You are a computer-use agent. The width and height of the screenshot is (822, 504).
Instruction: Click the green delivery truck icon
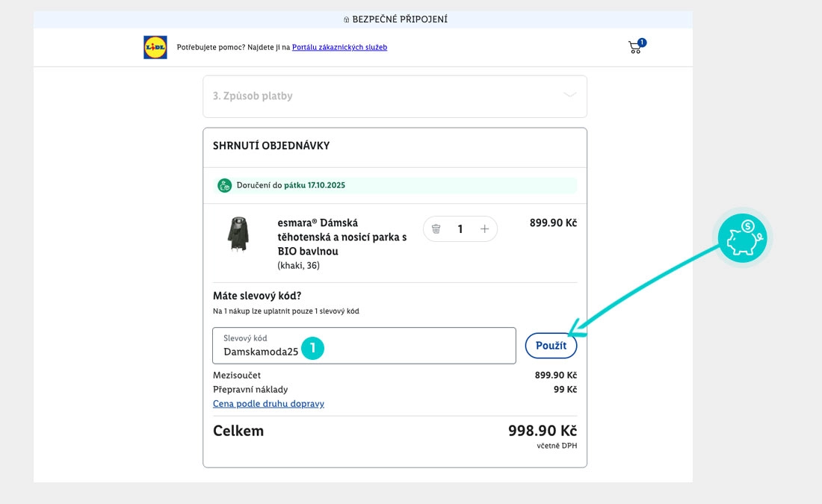coord(224,186)
